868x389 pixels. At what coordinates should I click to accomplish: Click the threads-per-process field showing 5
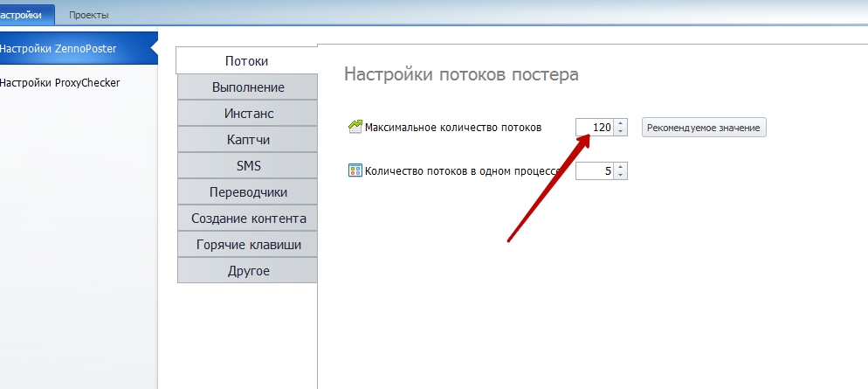coord(595,171)
